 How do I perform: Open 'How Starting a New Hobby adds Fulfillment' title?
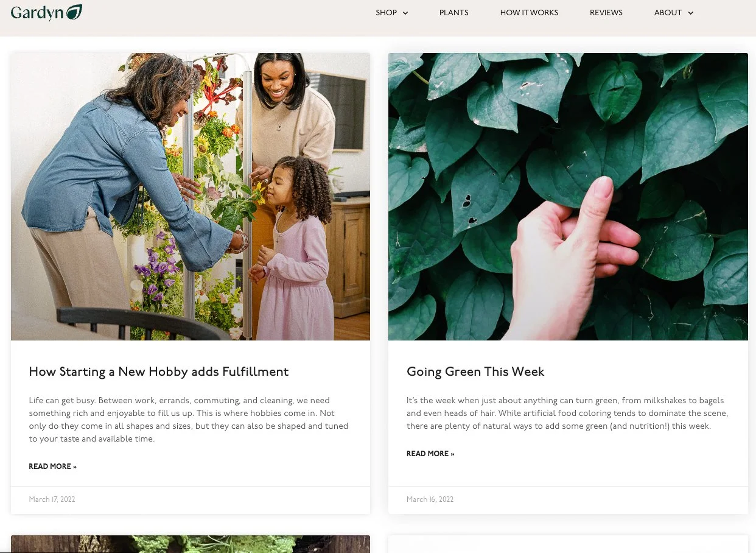click(x=159, y=372)
